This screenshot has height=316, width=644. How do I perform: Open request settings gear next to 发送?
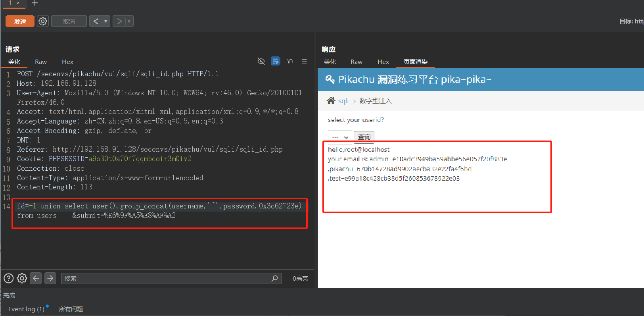(x=43, y=21)
